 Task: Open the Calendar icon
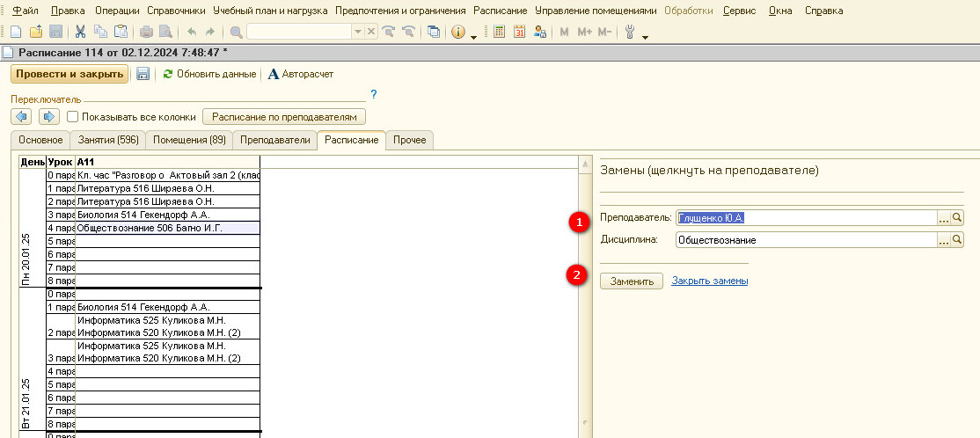click(x=519, y=32)
